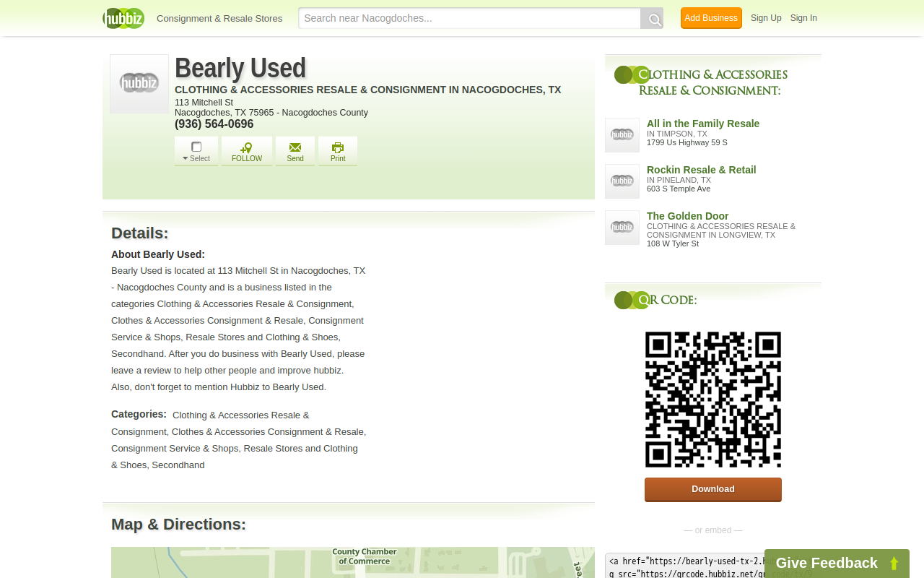Click the Bearly Used logo thumbnail
Viewport: 924px width, 578px height.
(139, 84)
